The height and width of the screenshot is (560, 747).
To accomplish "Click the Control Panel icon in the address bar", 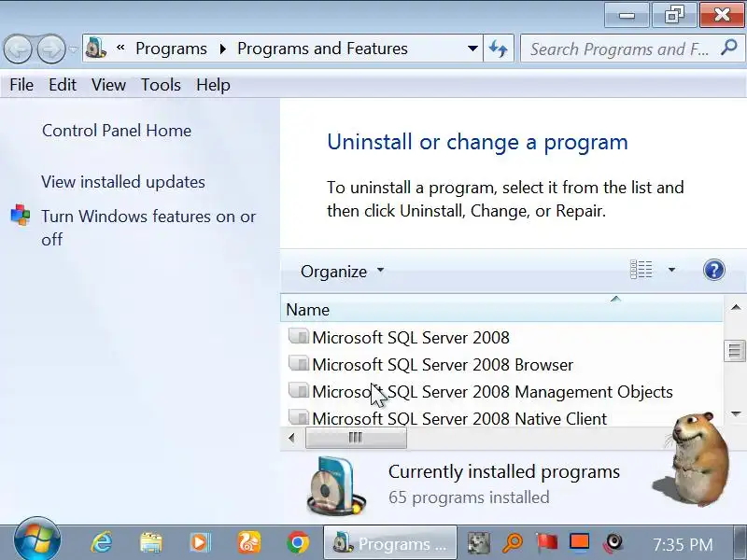I will (x=96, y=49).
